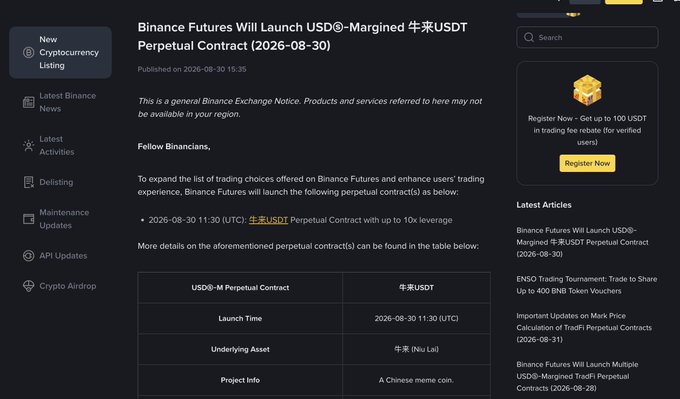Click the 牛来USDT table header cell

coord(416,288)
